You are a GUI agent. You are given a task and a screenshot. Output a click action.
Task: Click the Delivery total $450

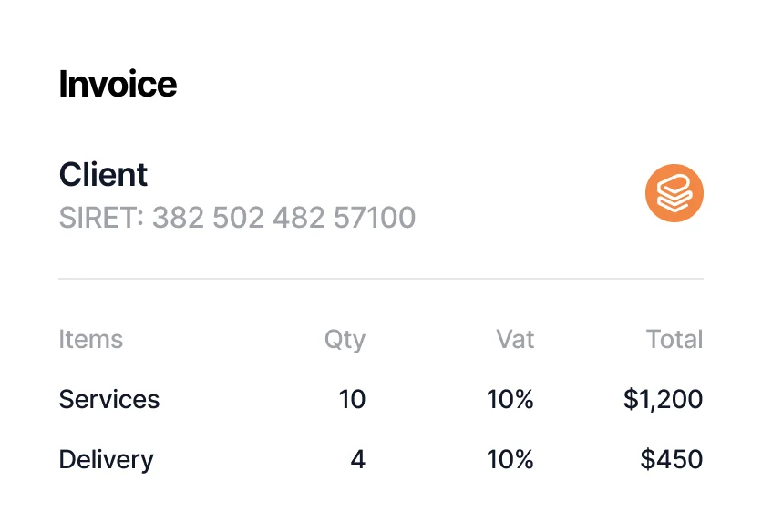672,459
